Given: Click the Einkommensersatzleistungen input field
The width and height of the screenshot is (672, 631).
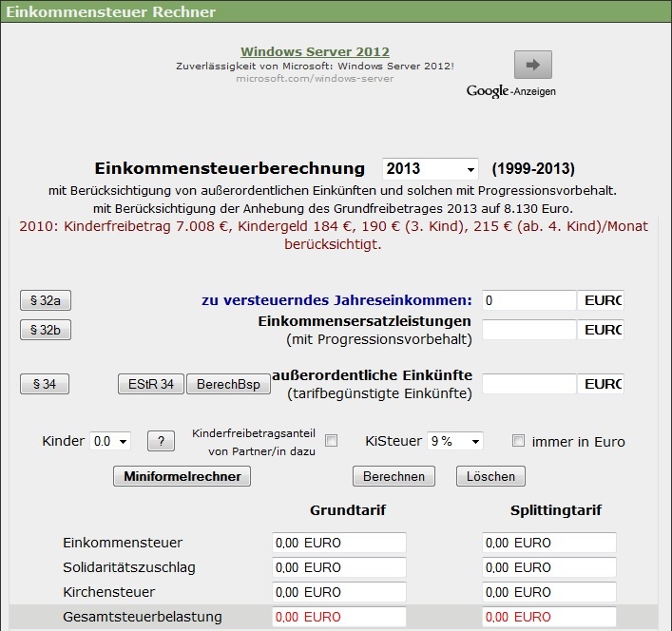Looking at the screenshot, I should click(529, 330).
